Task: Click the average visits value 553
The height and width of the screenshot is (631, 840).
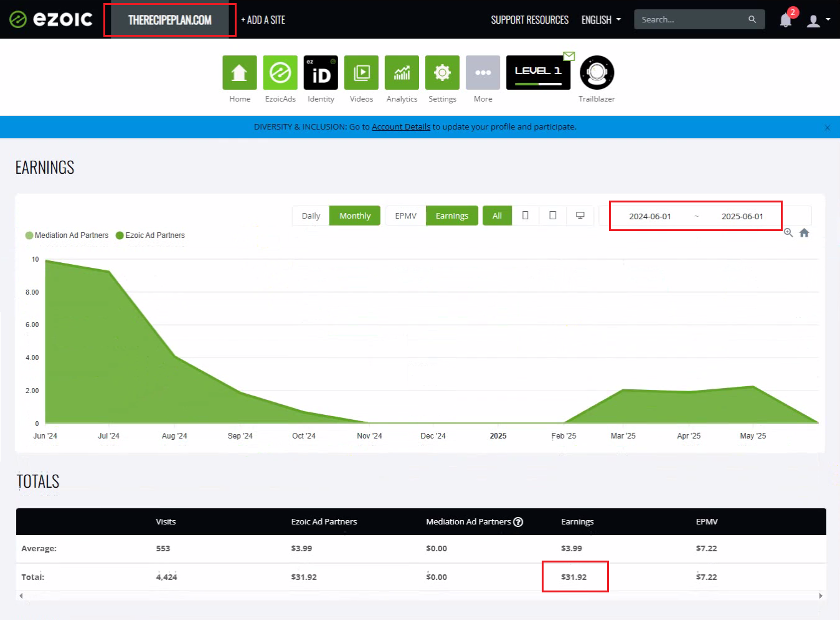Action: point(163,548)
